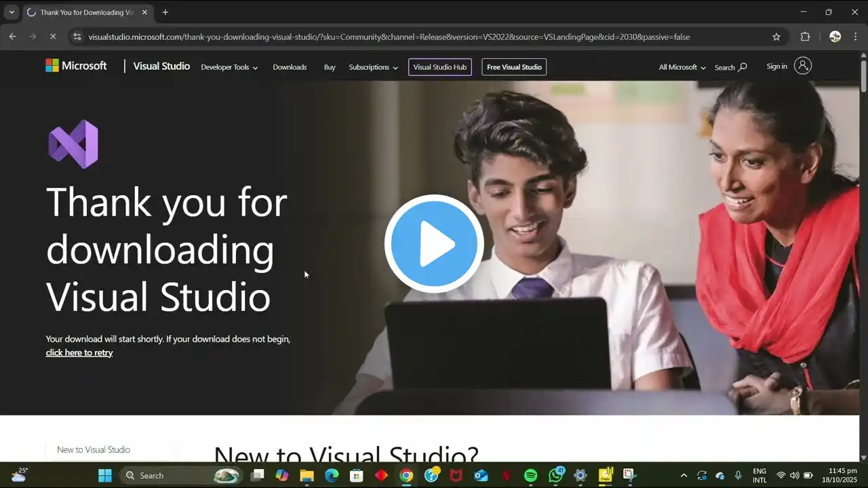Screen dimensions: 868x488
Task: Click the Visual Studio brand link
Action: pyautogui.click(x=161, y=66)
